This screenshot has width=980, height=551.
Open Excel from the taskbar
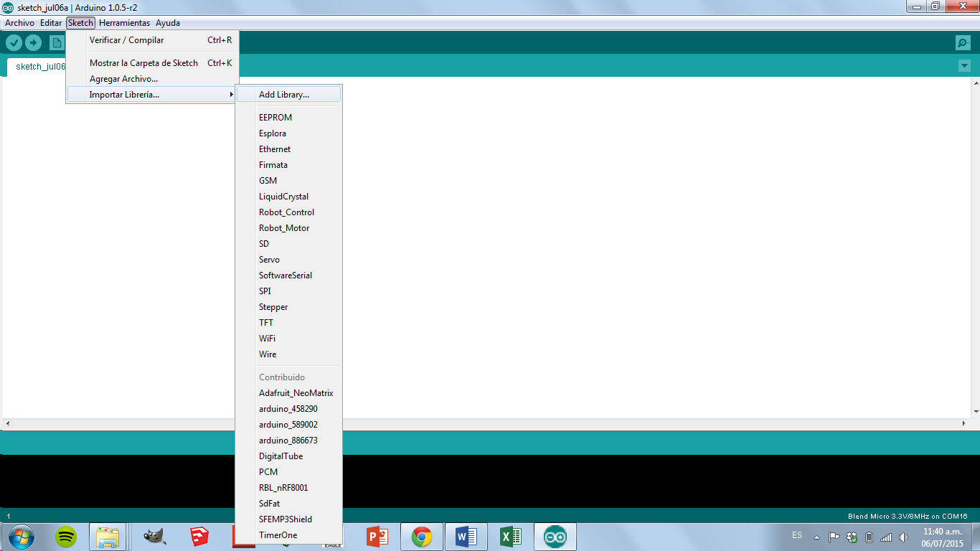click(x=511, y=537)
